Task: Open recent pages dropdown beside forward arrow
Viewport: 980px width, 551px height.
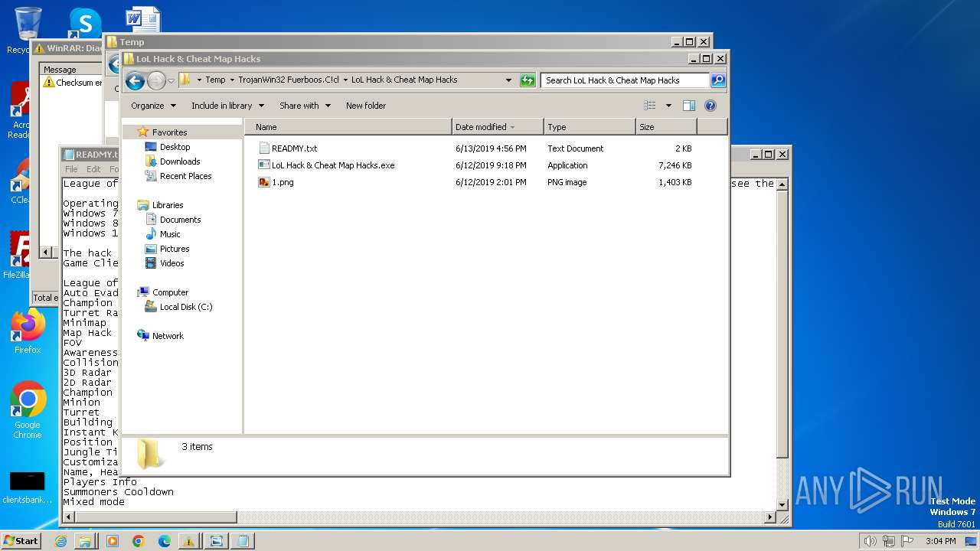Action: point(171,80)
